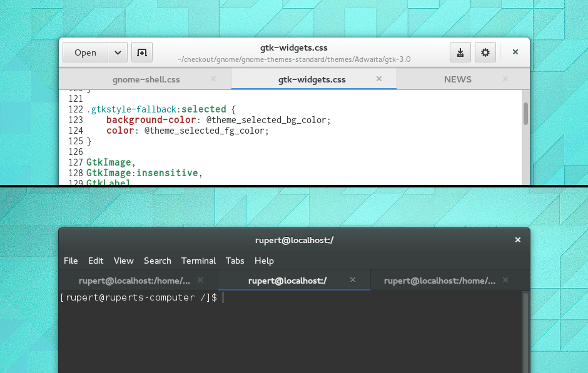This screenshot has height=373, width=588.
Task: Click the gedit vertical scrollbar handle
Action: point(525,114)
